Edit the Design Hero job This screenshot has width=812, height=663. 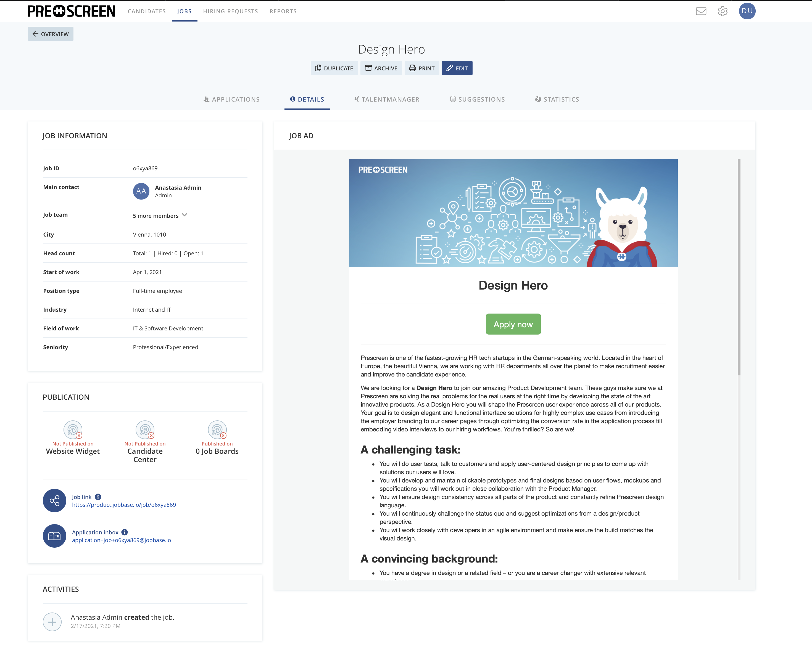point(457,68)
